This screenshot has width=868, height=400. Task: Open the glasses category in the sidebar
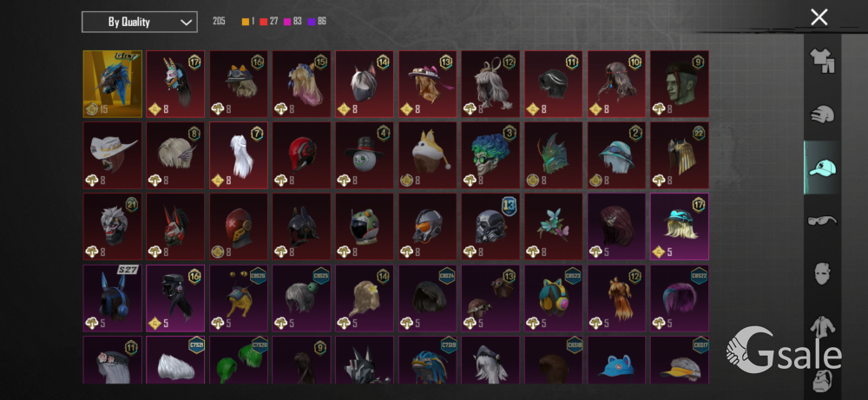pos(821,220)
